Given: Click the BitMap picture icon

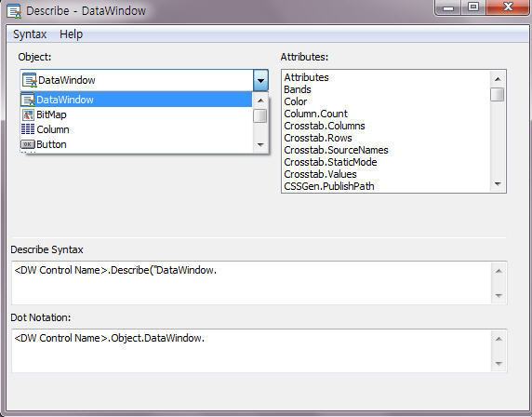Looking at the screenshot, I should coord(28,114).
